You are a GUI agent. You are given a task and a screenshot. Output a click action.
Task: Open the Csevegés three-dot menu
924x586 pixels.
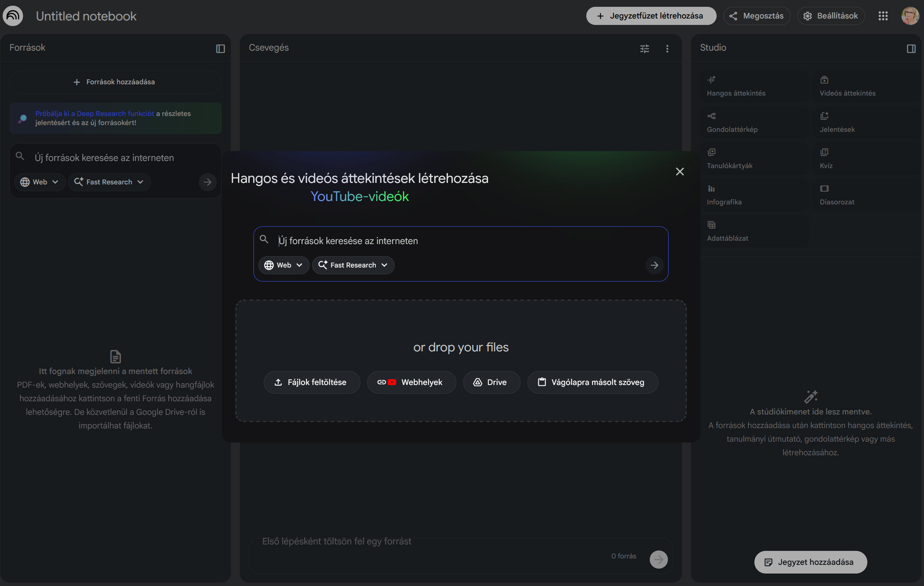point(667,48)
